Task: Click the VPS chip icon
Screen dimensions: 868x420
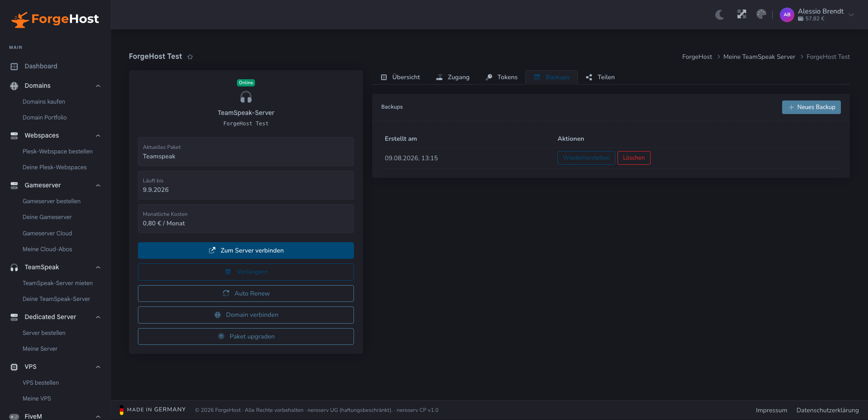Action: click(14, 367)
